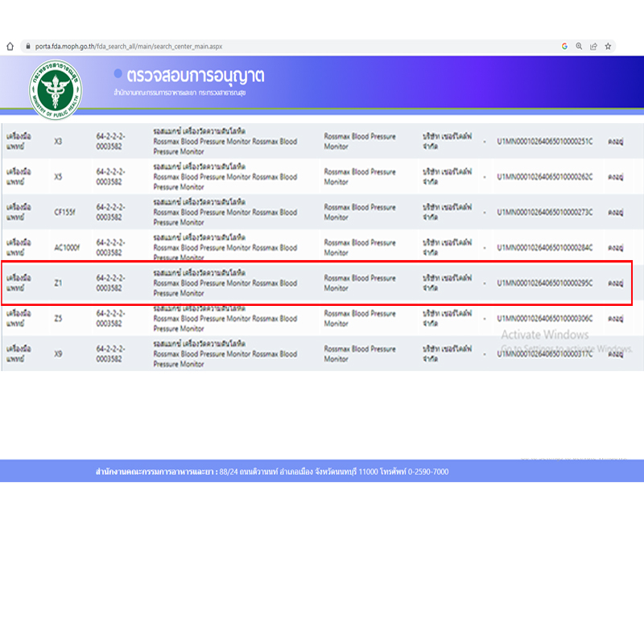Select the highlighted Z1 model cell

click(58, 283)
